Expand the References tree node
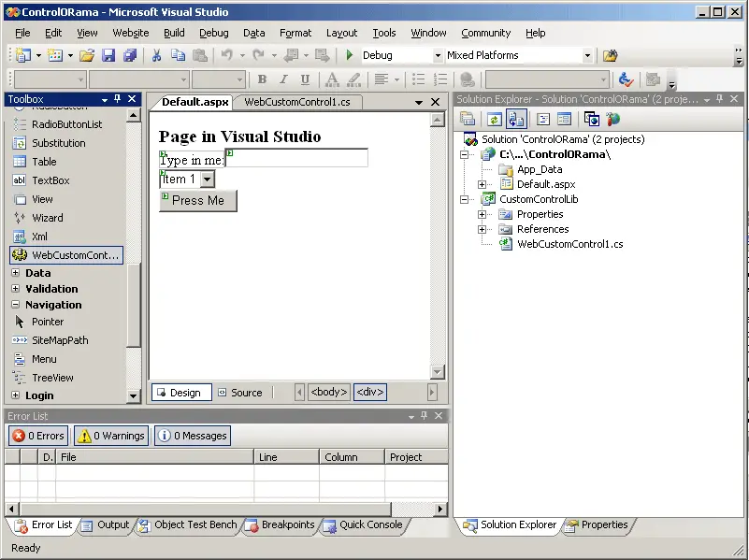Image resolution: width=749 pixels, height=560 pixels. (482, 229)
